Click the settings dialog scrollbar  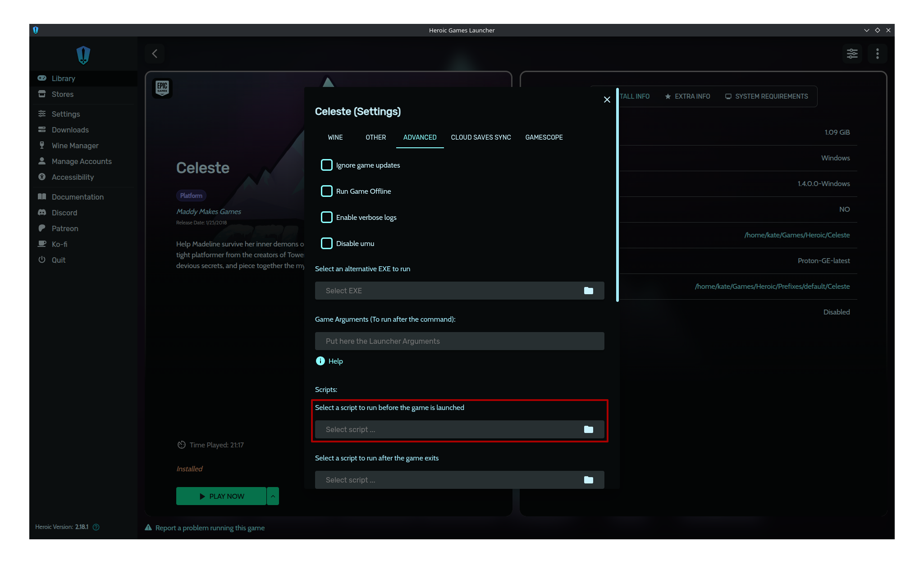click(617, 195)
